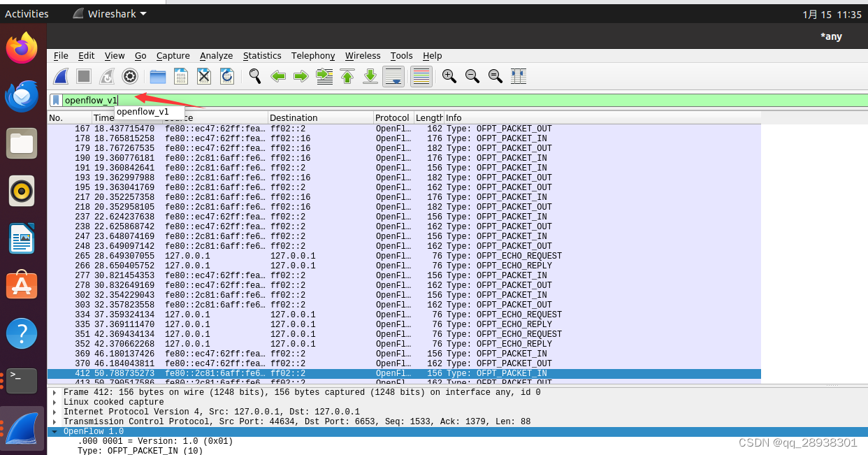Jump to the last packet
The image size is (868, 455).
tap(370, 76)
